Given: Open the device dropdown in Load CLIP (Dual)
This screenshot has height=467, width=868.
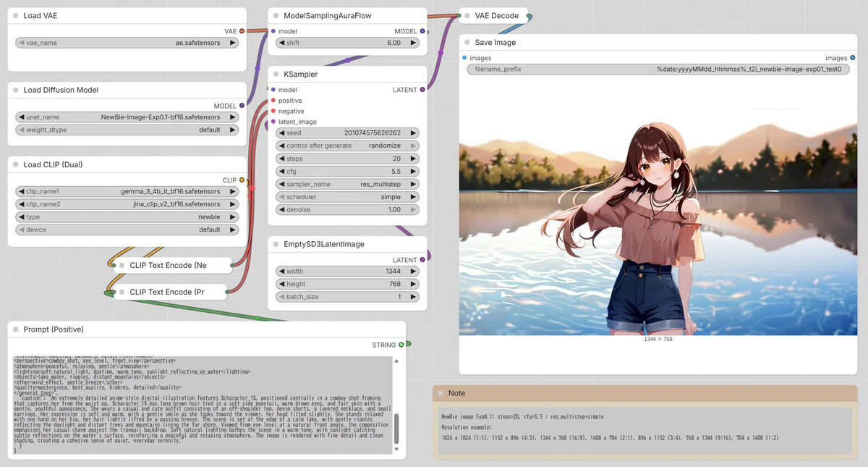Looking at the screenshot, I should (x=127, y=230).
